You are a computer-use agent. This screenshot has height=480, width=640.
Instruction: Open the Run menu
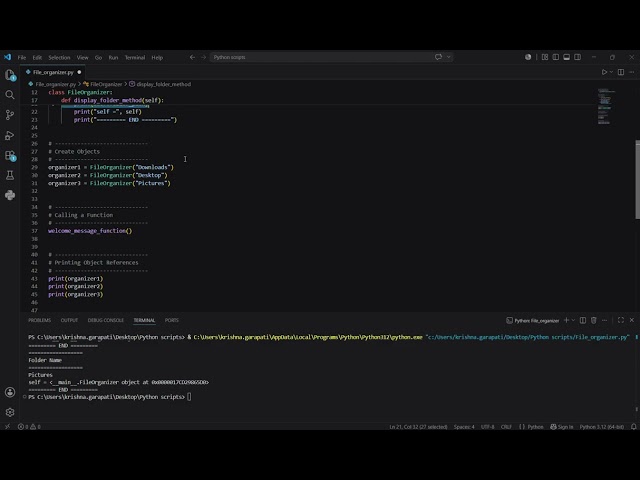pyautogui.click(x=113, y=58)
